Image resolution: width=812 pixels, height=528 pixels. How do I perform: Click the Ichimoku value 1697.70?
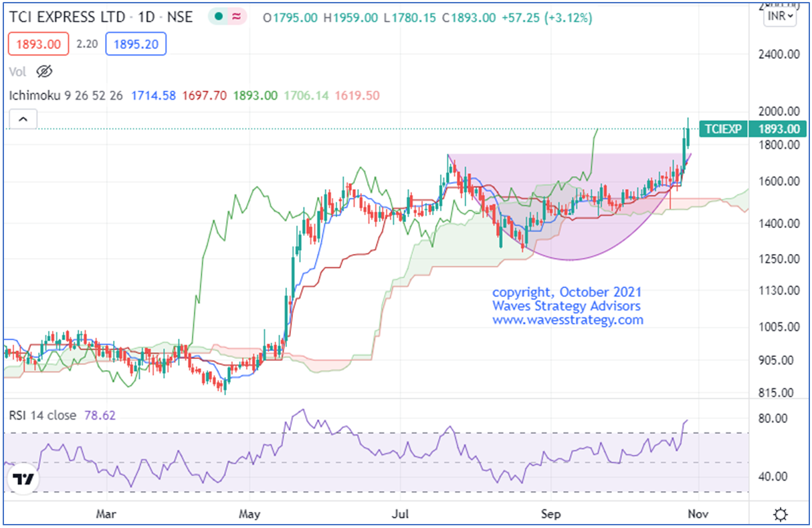click(x=205, y=96)
